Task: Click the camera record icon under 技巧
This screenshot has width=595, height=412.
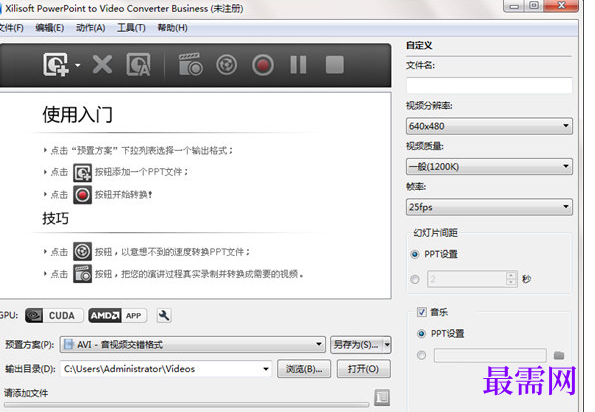Action: click(x=82, y=274)
